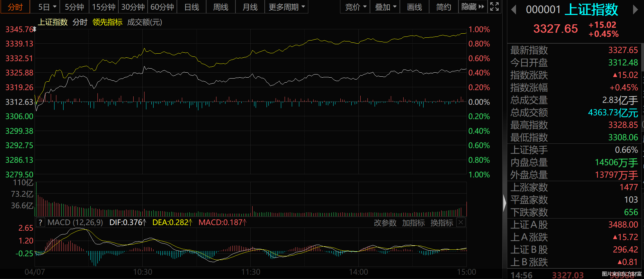Image resolution: width=644 pixels, height=279 pixels.
Task: Toggle the 画线 drawing line mode
Action: click(414, 7)
